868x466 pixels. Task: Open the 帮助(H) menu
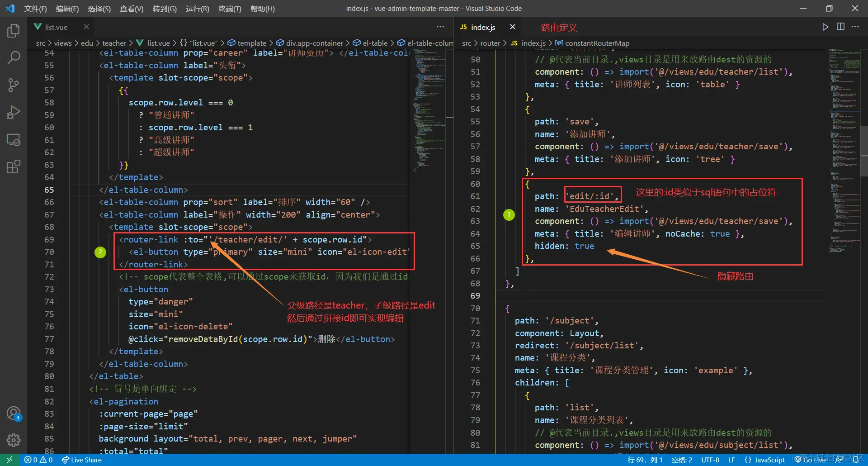263,9
